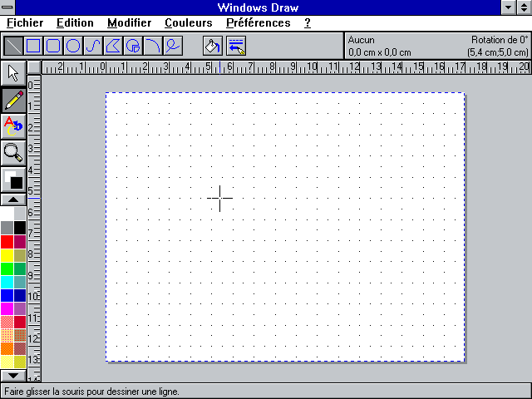Pick the ABC text tool
532x399 pixels.
[13, 126]
